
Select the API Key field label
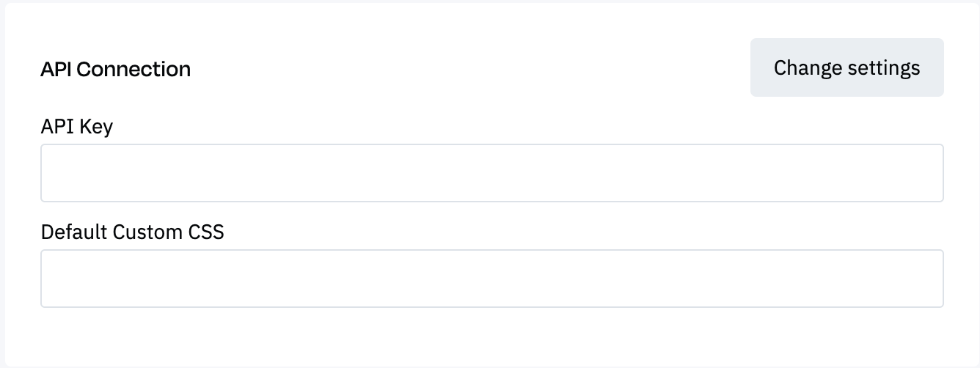pyautogui.click(x=77, y=127)
